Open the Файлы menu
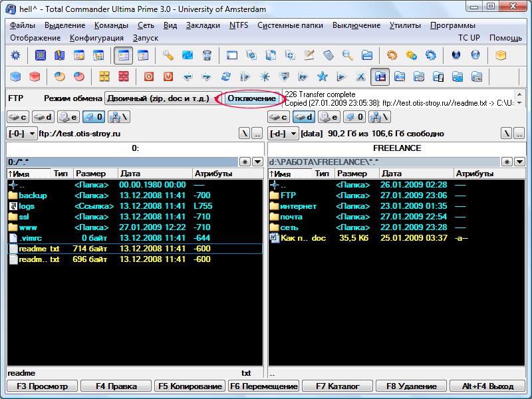Screen dimensions: 532x399 tap(23, 25)
